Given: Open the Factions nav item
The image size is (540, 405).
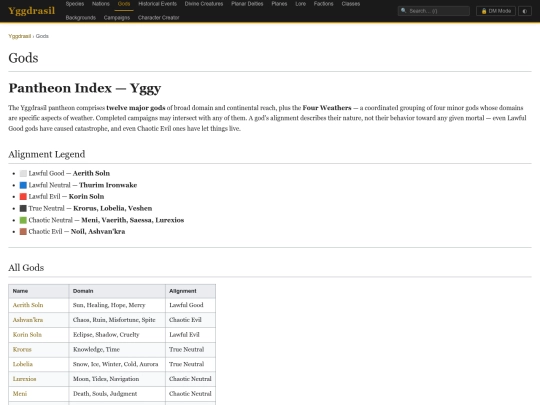Looking at the screenshot, I should coord(323,4).
